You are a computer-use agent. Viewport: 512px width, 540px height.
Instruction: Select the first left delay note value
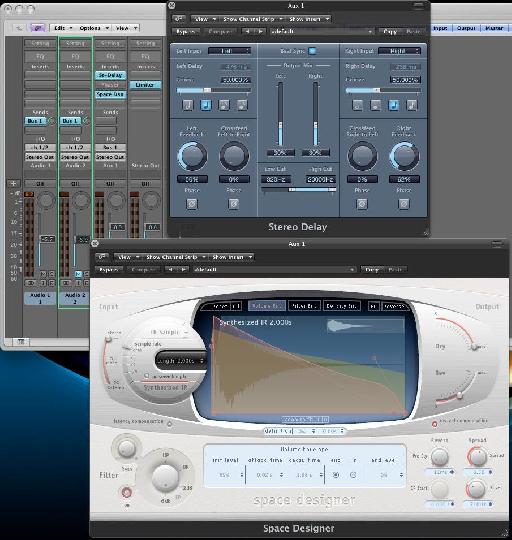[x=188, y=105]
